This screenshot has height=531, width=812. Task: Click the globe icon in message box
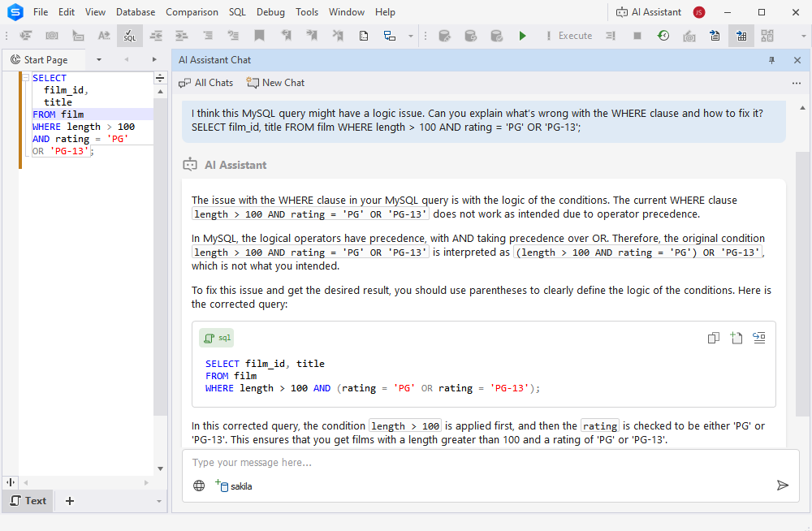[x=199, y=486]
